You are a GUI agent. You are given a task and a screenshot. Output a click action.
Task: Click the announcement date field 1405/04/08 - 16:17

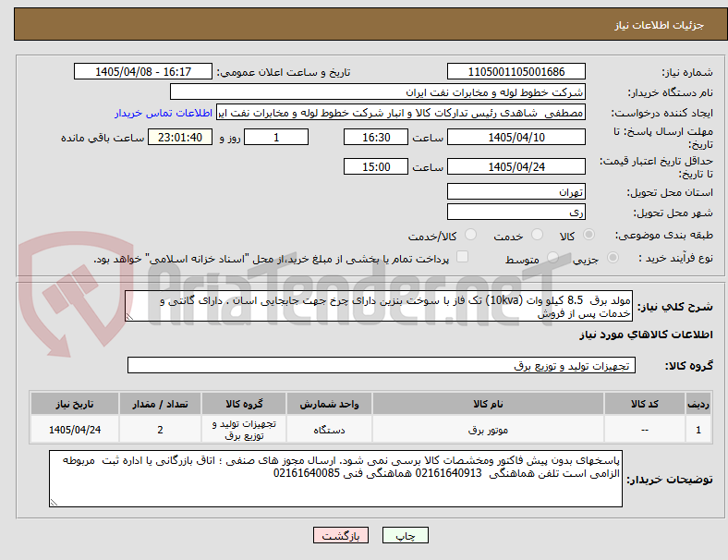coord(143,71)
